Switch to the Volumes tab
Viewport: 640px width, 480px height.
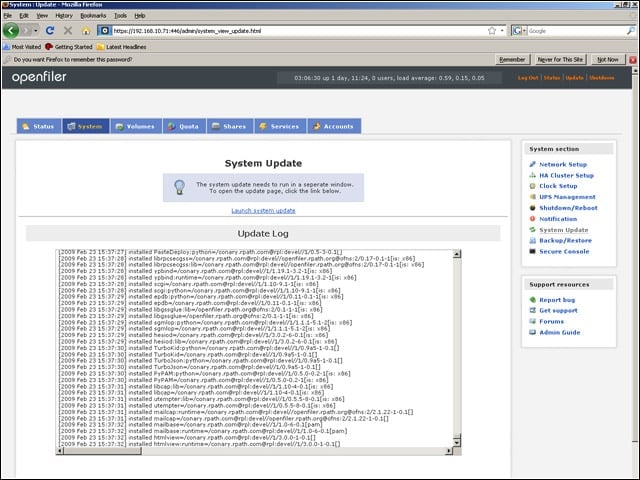(136, 126)
